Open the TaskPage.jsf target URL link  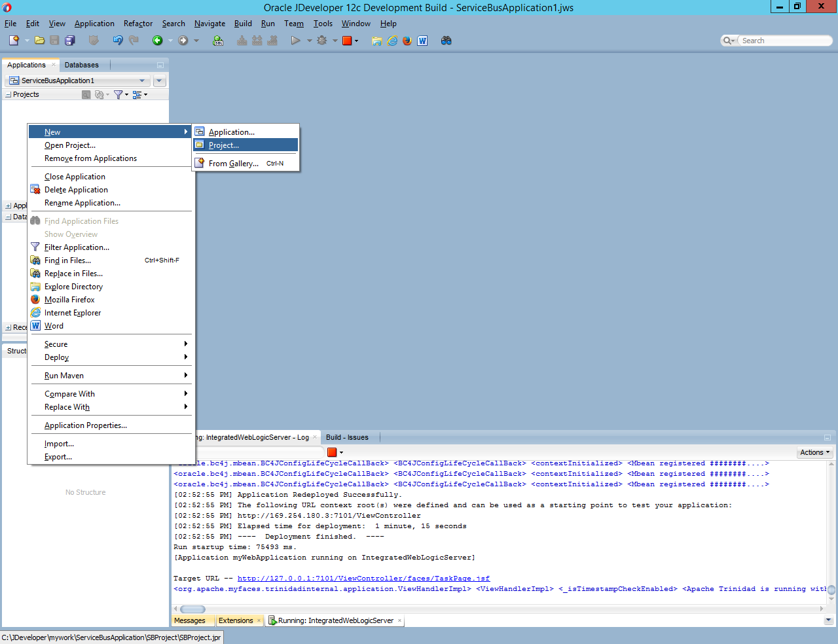[363, 579]
